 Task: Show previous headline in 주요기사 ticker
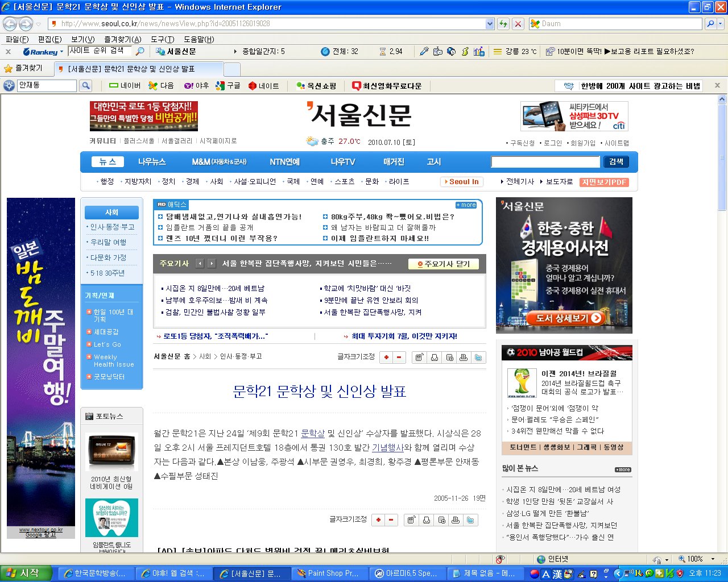click(200, 264)
